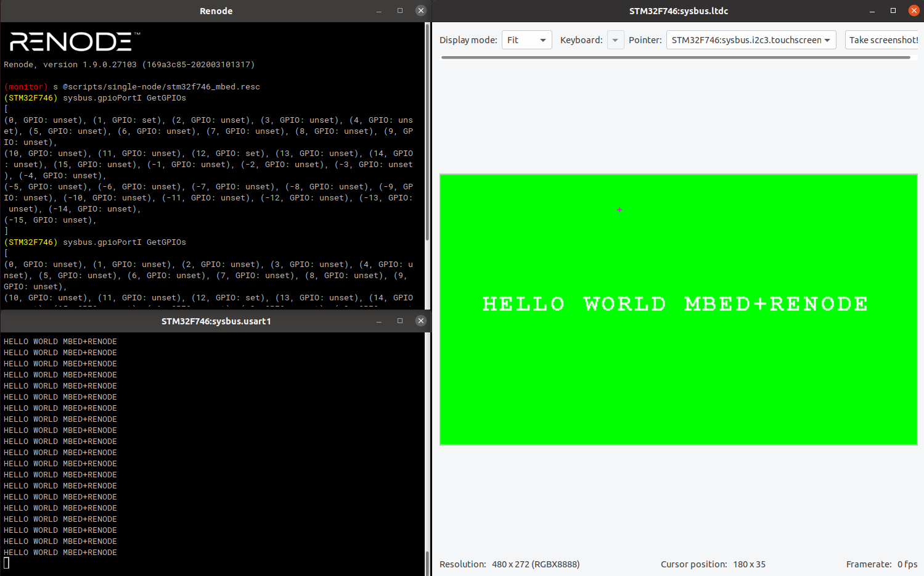Image resolution: width=924 pixels, height=576 pixels.
Task: Open the Pointer dropdown showing STM32F746:sysbus.i2c3.touchscreen
Action: [751, 40]
